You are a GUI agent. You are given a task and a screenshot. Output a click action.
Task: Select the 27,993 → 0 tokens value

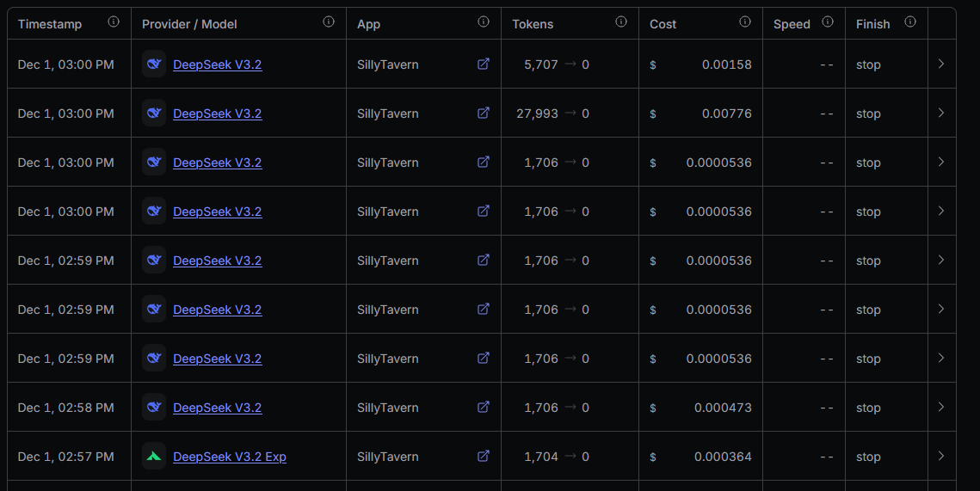click(x=552, y=114)
